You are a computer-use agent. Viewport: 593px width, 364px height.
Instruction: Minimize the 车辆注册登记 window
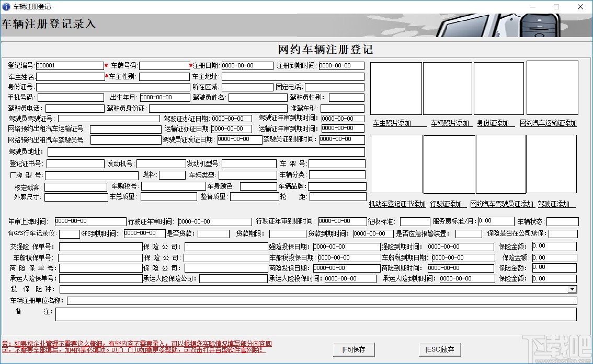[x=533, y=7]
